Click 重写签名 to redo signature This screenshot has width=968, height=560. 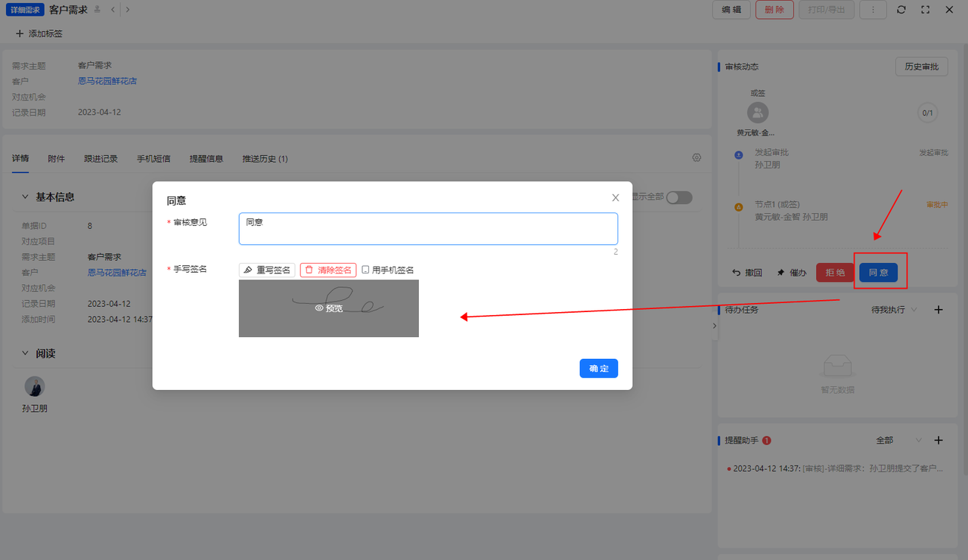267,270
